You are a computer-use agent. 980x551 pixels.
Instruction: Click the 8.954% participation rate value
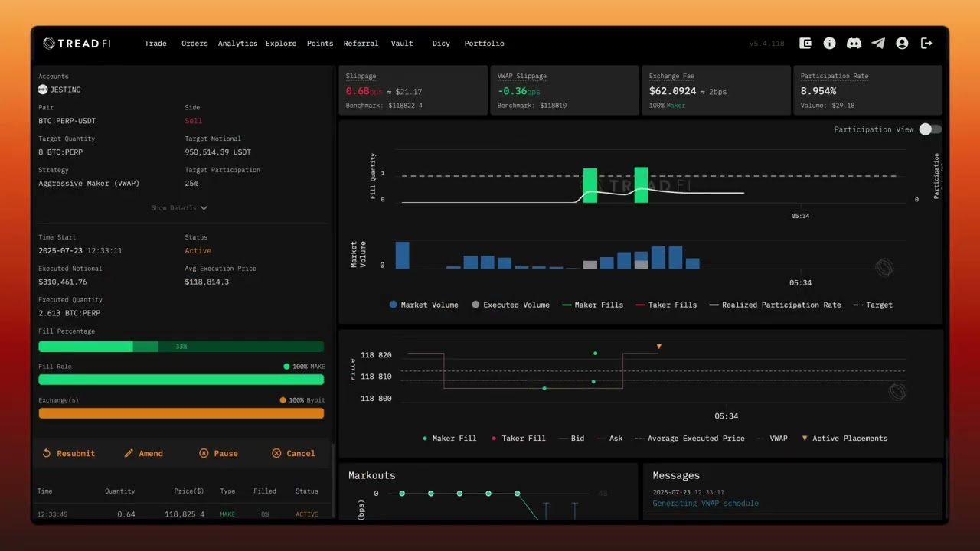tap(818, 91)
